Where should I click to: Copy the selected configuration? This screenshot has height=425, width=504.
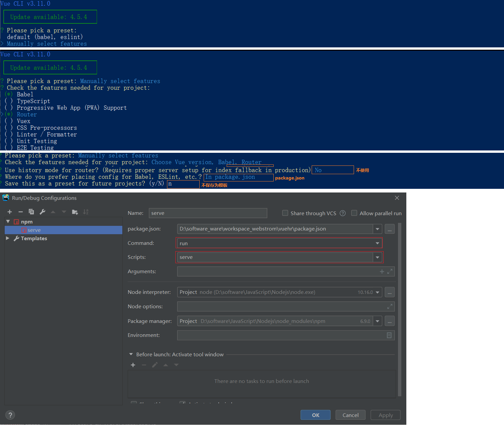tap(31, 212)
